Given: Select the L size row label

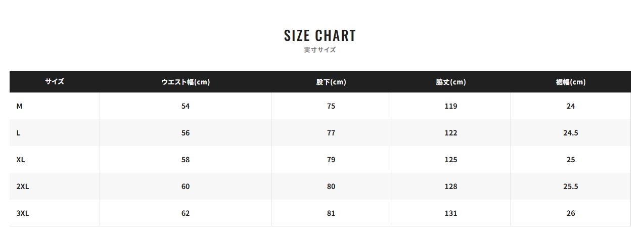Looking at the screenshot, I should click(x=19, y=133).
